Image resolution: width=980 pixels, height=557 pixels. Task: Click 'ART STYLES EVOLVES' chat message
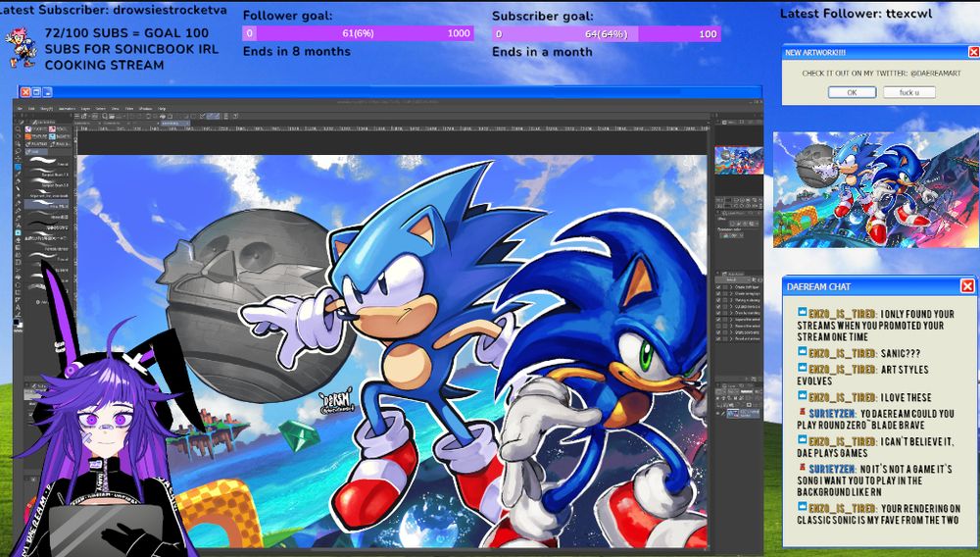tap(862, 375)
